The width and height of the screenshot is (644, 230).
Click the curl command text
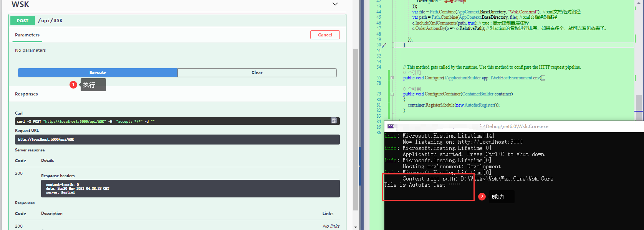[86, 122]
